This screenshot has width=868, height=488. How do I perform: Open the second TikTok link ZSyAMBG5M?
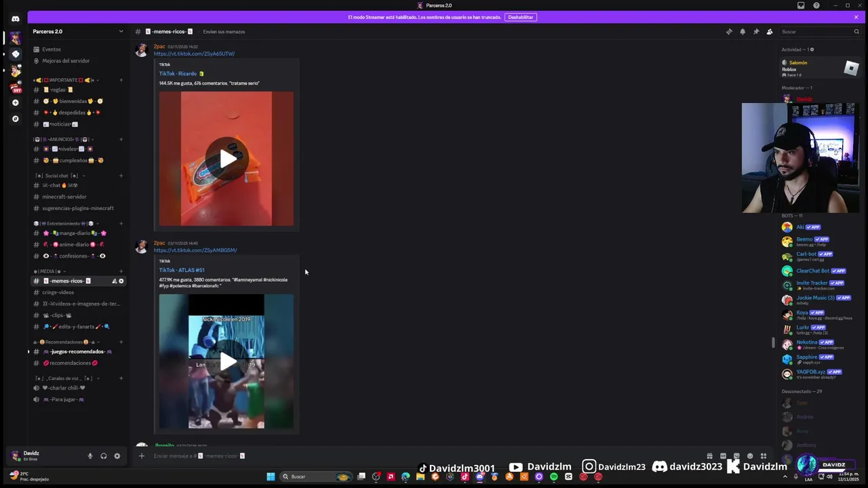195,250
